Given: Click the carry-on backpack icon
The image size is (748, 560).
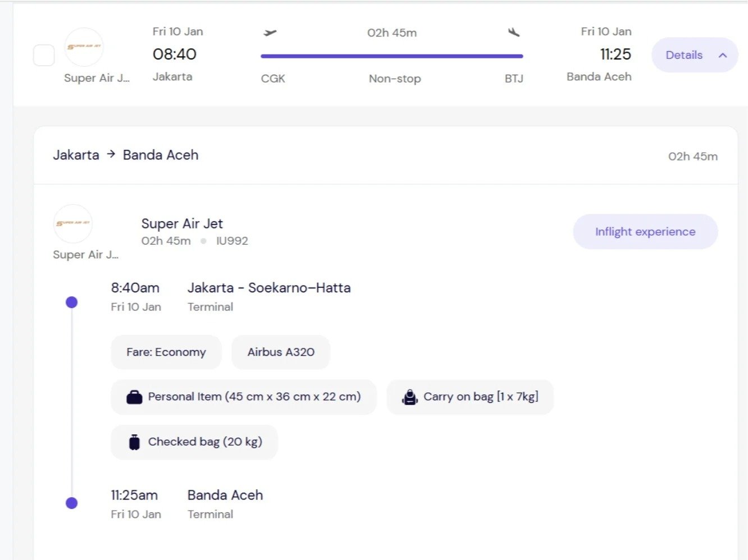Looking at the screenshot, I should pyautogui.click(x=410, y=397).
